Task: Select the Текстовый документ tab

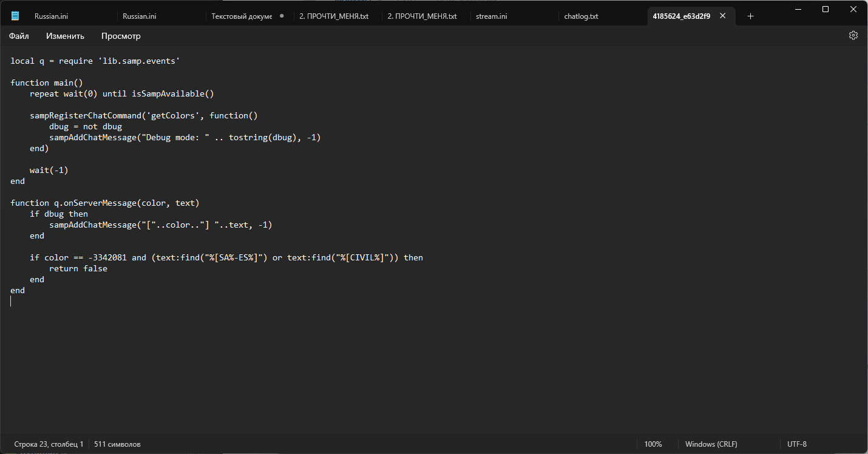Action: click(x=242, y=16)
